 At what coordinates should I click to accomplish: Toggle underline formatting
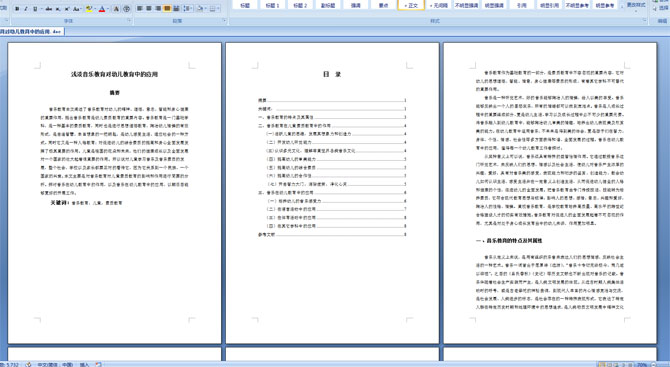[35, 9]
